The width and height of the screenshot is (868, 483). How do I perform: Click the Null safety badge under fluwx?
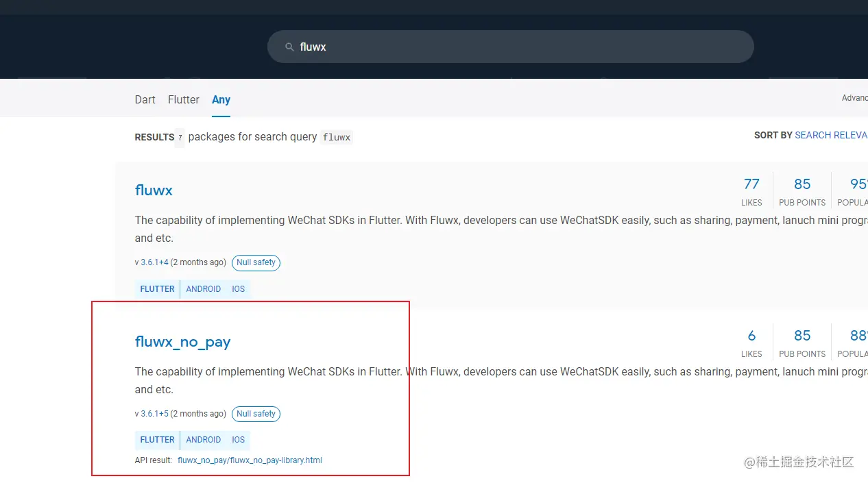(256, 262)
